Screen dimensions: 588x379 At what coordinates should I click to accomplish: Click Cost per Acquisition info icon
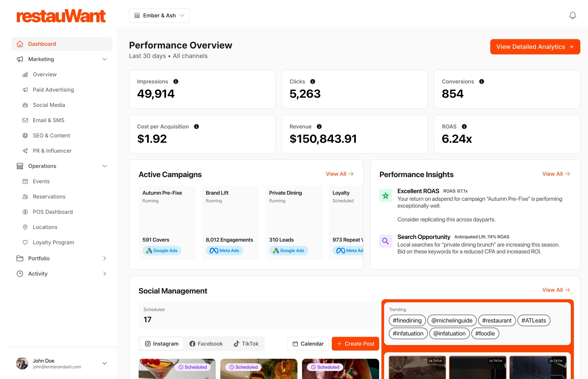[x=196, y=127]
